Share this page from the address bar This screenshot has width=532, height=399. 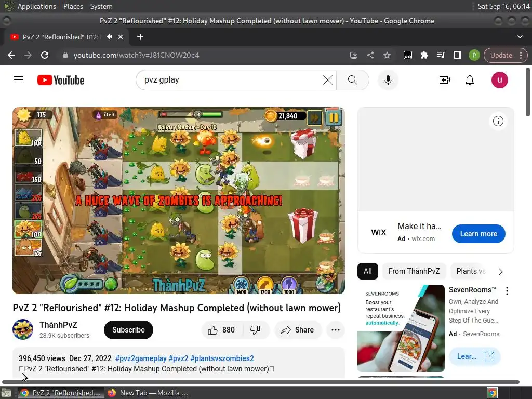[370, 55]
